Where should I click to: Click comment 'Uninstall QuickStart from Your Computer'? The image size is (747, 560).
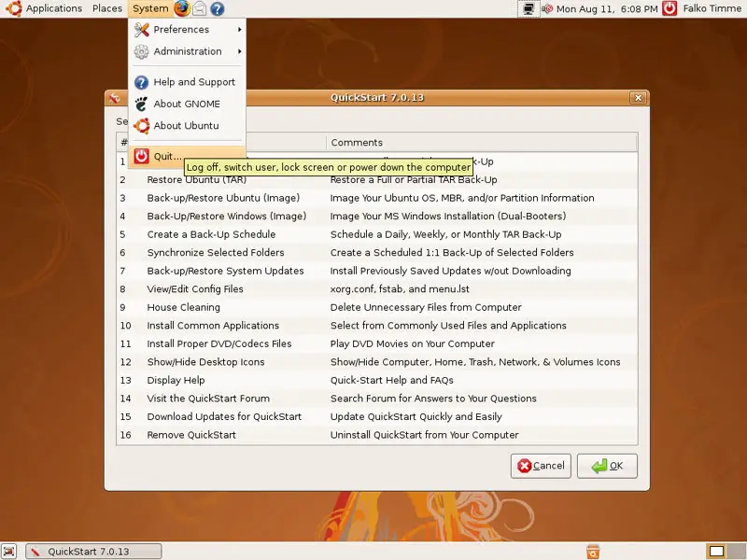tap(425, 435)
